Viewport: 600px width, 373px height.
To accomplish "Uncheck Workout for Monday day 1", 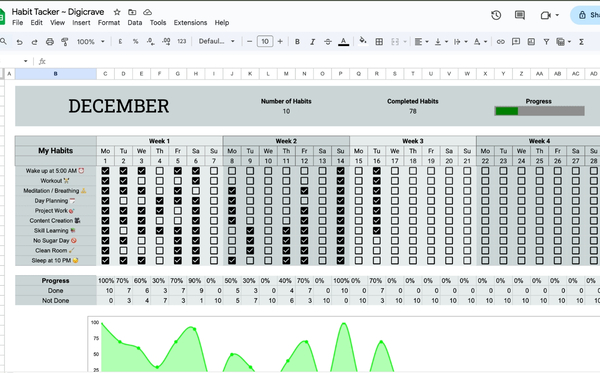I will [x=105, y=181].
